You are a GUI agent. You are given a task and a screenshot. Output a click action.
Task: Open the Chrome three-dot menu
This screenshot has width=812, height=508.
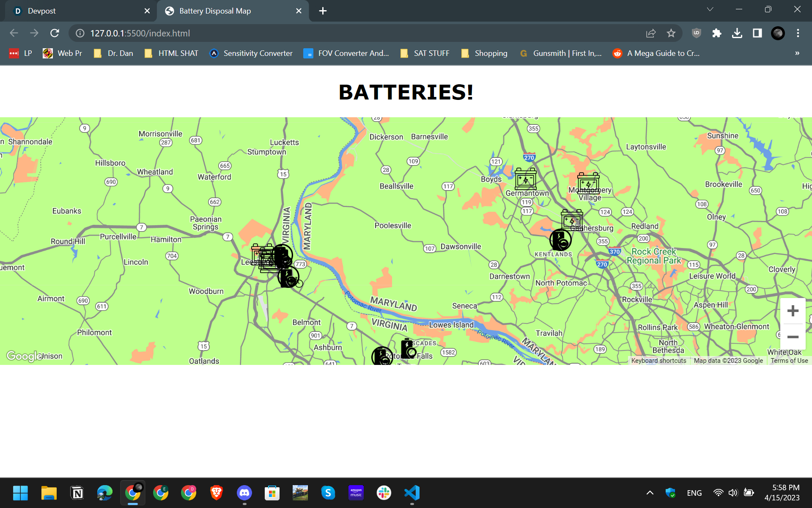pos(798,33)
